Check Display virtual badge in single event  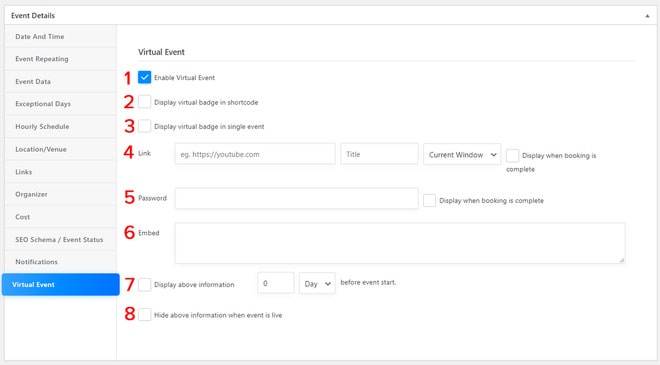point(144,126)
